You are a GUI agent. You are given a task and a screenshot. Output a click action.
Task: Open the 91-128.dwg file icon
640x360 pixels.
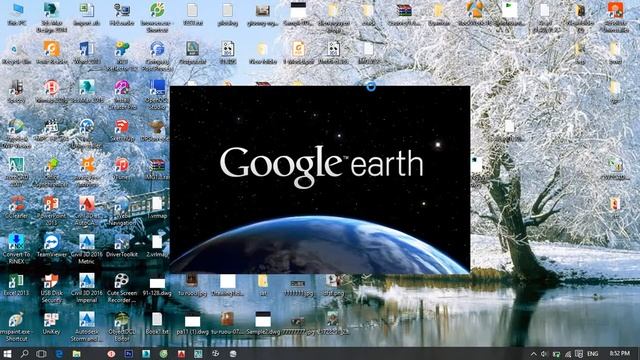(x=157, y=287)
